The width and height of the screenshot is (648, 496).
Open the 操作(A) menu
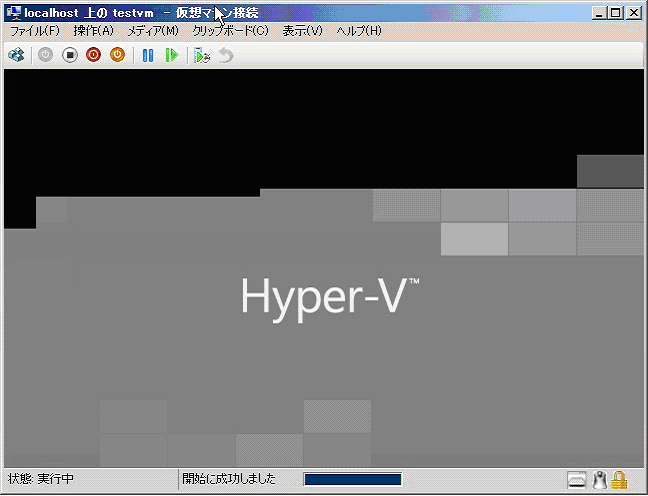[x=93, y=31]
